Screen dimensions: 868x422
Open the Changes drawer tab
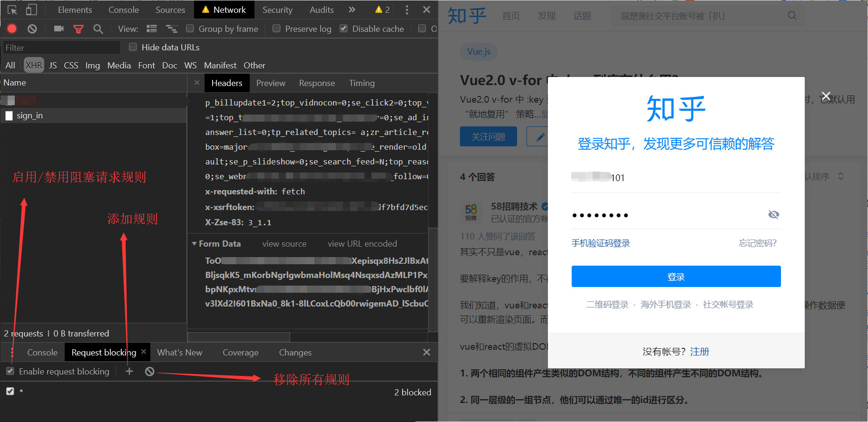click(x=295, y=352)
